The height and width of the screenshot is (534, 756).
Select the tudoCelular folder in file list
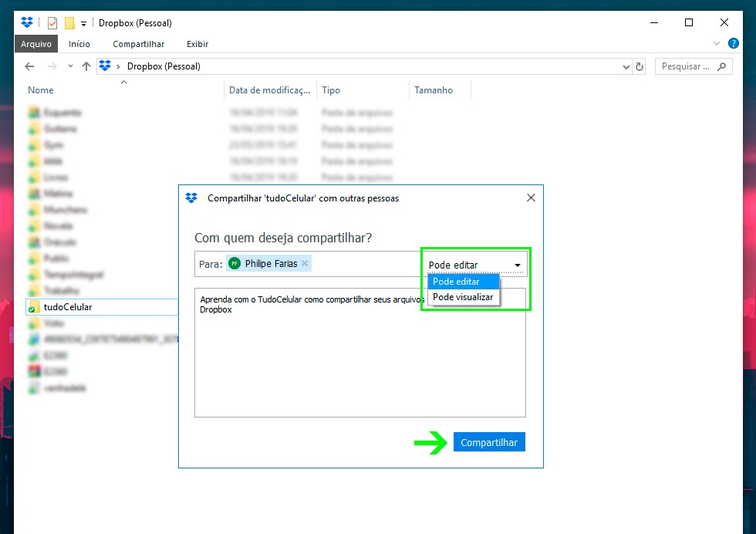pyautogui.click(x=68, y=307)
